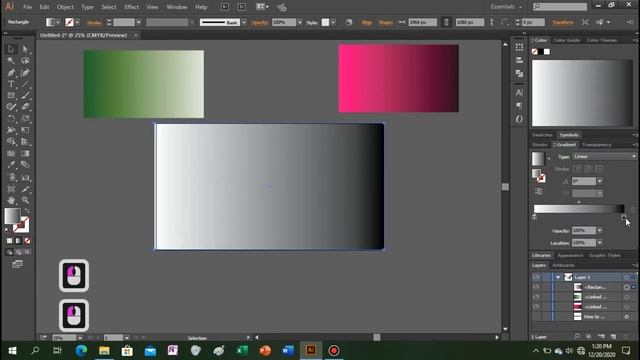
Task: Open gradient stop Location dropdown
Action: click(600, 243)
